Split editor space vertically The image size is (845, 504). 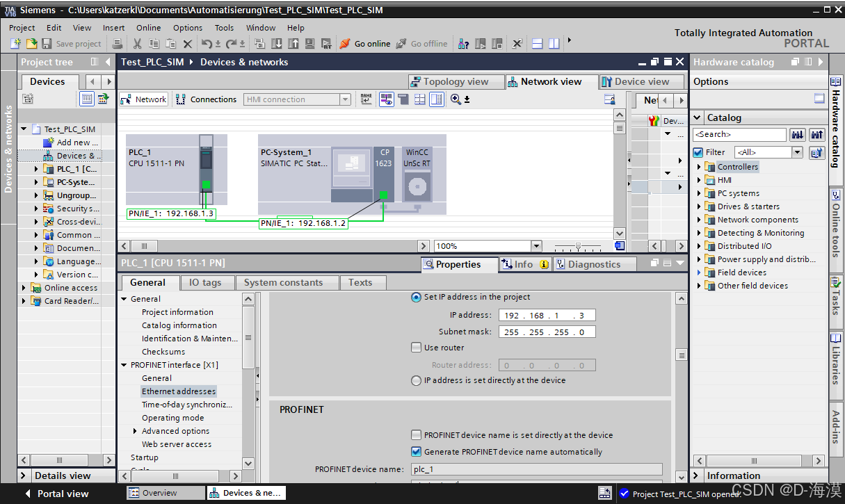coord(554,43)
